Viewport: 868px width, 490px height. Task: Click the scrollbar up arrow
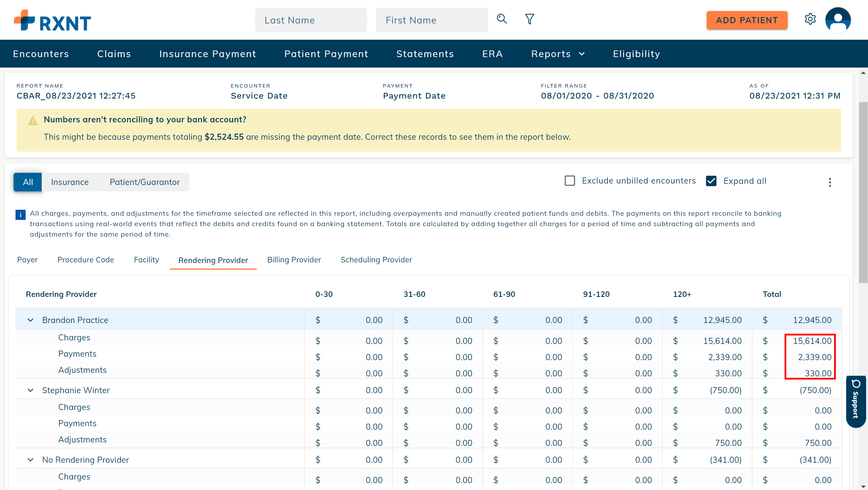tap(863, 72)
